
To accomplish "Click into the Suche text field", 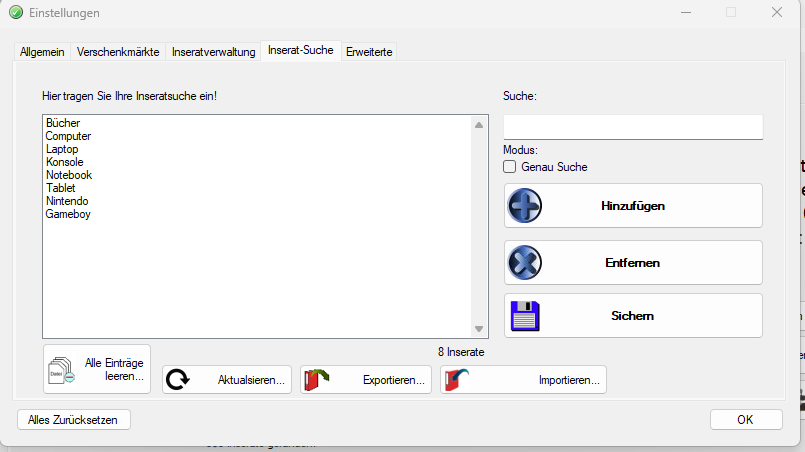I will click(632, 127).
